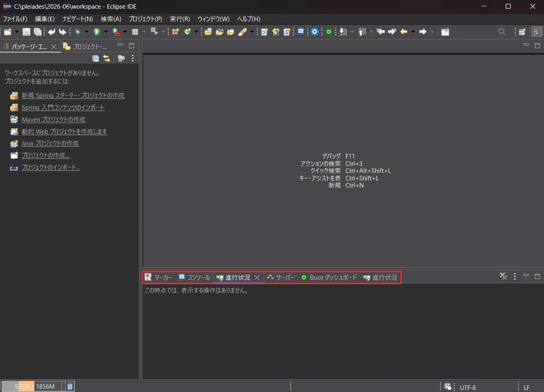Image resolution: width=544 pixels, height=392 pixels.
Task: Expand the Debug configurations dropdown arrow
Action: (87, 32)
